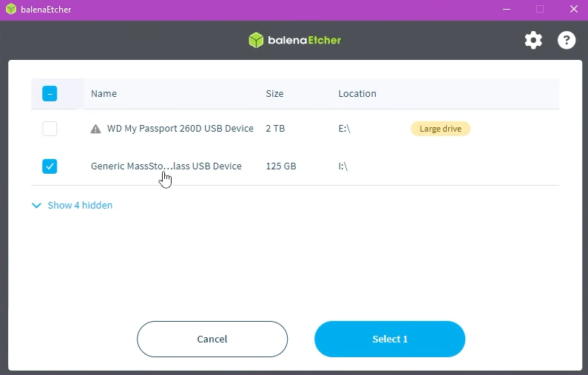Viewport: 588px width, 375px height.
Task: Open the settings gear icon
Action: [x=533, y=40]
